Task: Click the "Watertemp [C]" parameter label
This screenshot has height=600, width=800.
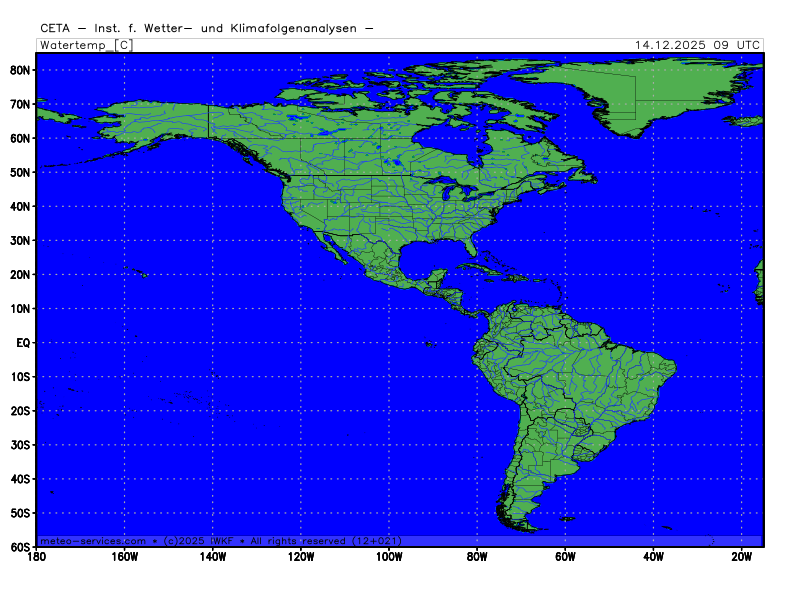Action: pos(85,45)
